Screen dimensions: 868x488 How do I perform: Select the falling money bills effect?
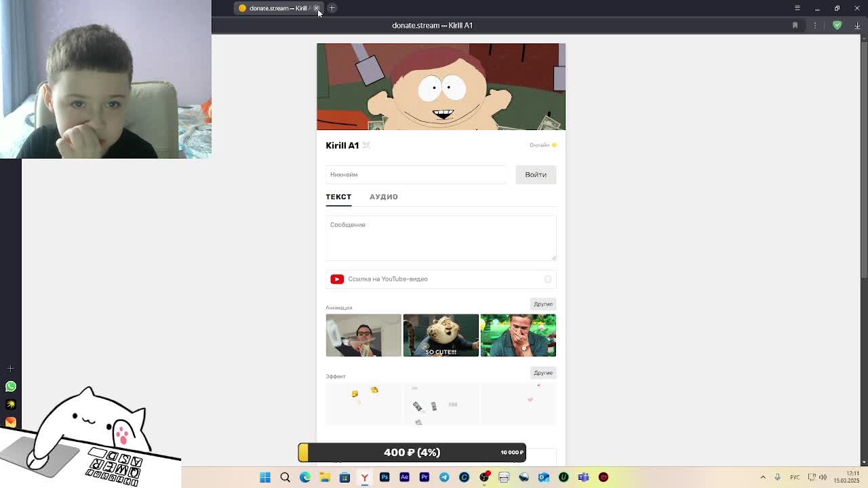click(x=441, y=404)
